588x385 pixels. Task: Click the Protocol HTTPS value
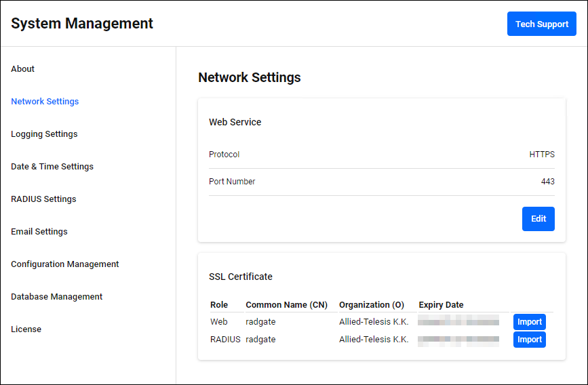[x=541, y=155]
